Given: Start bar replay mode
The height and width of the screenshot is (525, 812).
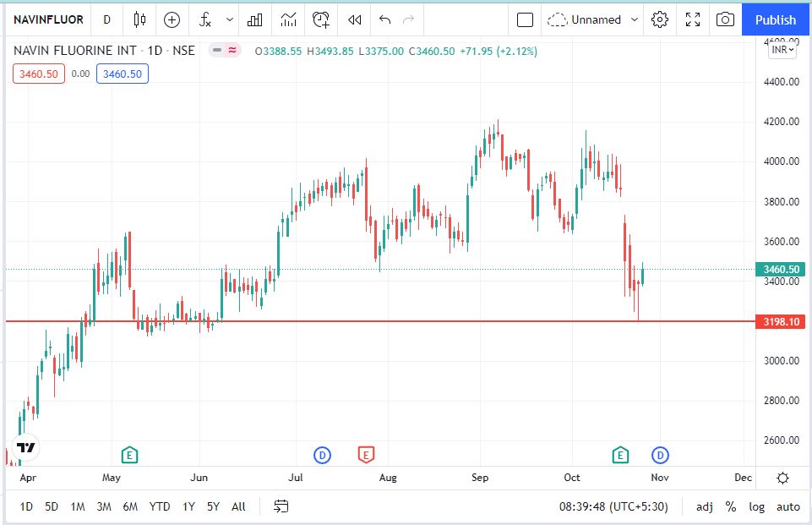Looking at the screenshot, I should [355, 19].
